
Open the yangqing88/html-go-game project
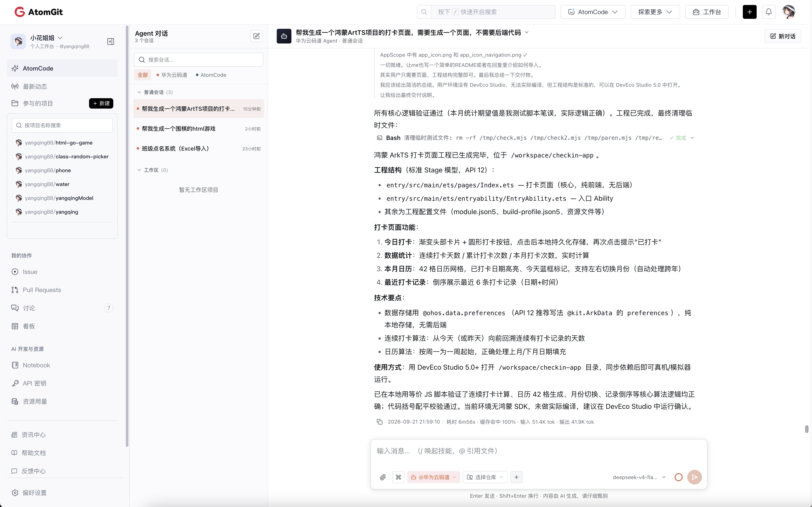coord(59,143)
